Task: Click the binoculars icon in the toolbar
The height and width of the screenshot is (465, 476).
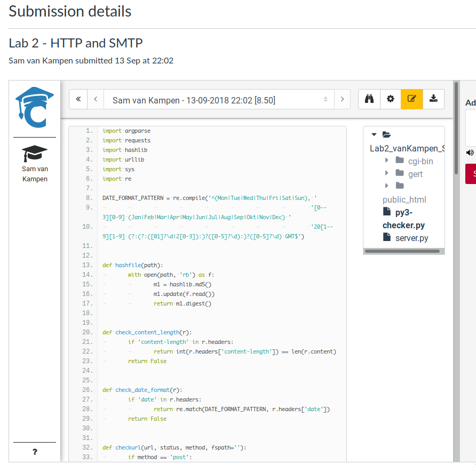Action: [369, 99]
